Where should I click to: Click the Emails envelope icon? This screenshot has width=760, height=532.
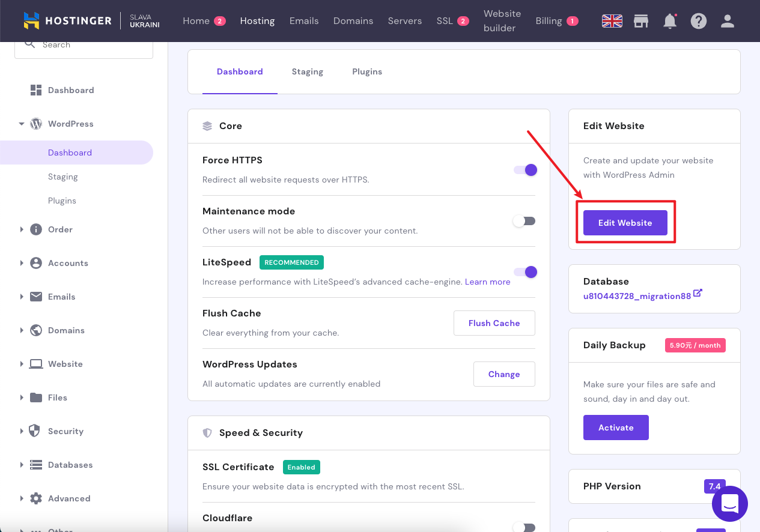pos(36,297)
